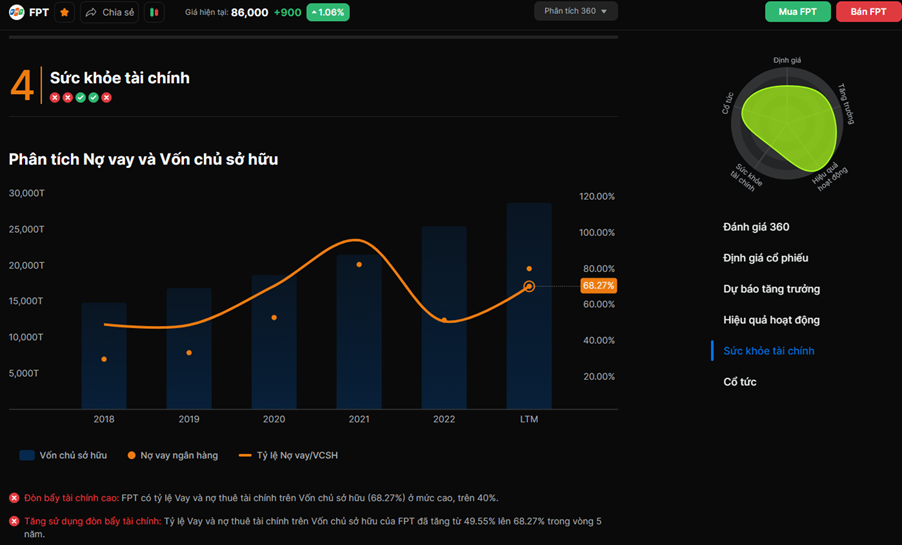Click the 2019 equity bar
Image resolution: width=902 pixels, height=545 pixels.
click(x=189, y=349)
